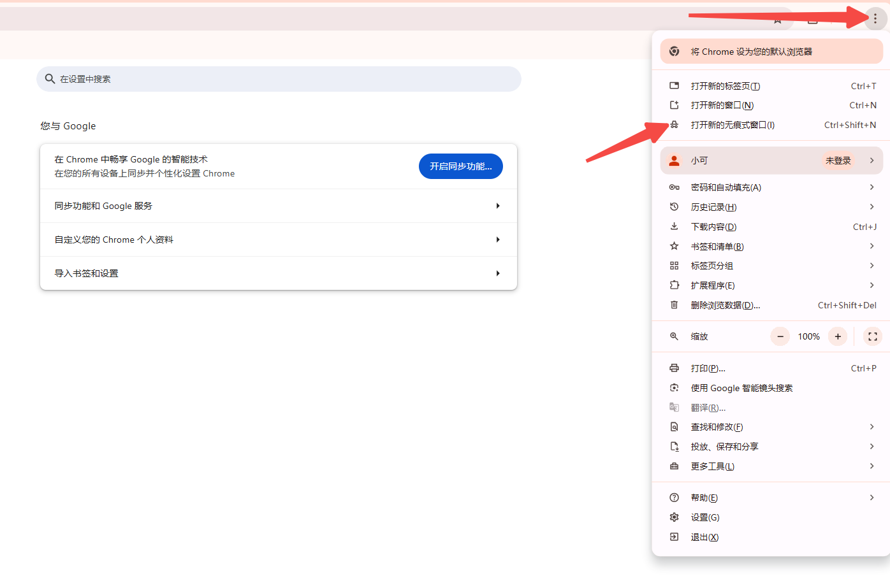Click the downloads arrow icon
The height and width of the screenshot is (588, 890).
pyautogui.click(x=674, y=227)
